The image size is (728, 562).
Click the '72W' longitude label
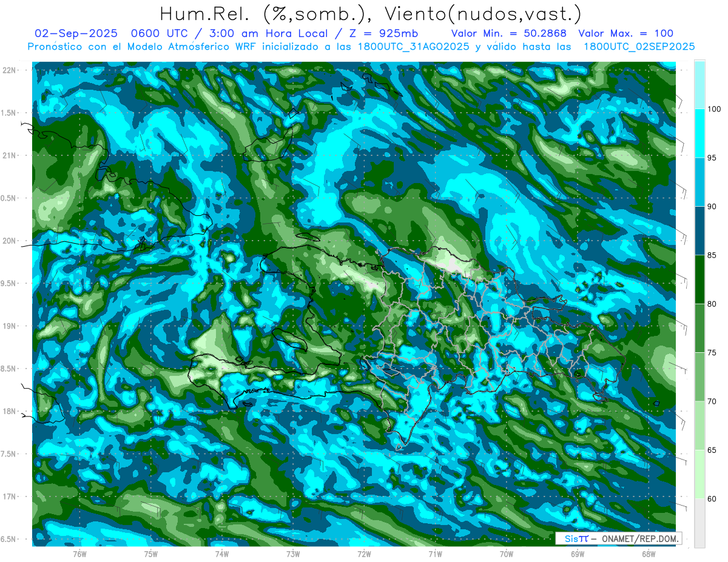[364, 554]
